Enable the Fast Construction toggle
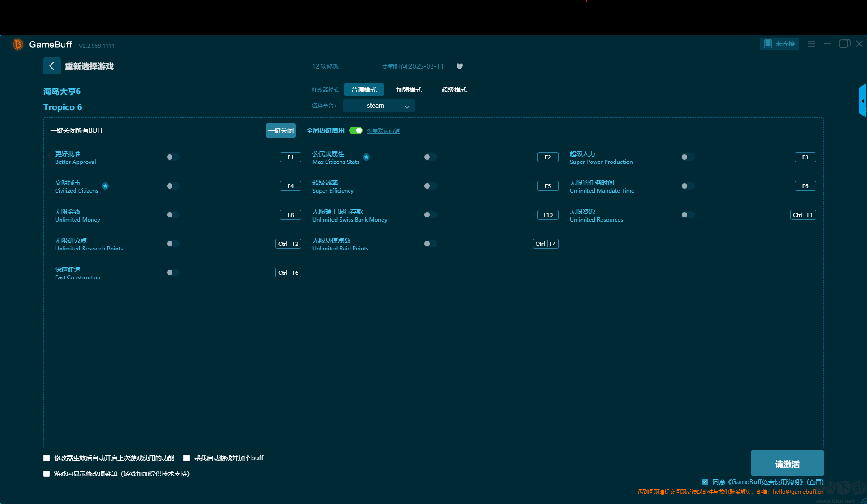 coord(172,273)
